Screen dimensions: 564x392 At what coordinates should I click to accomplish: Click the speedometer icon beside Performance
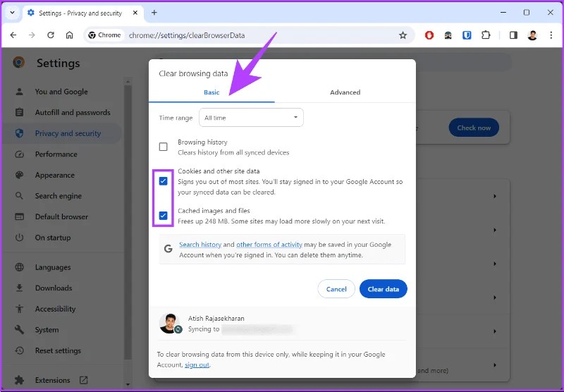tap(20, 154)
